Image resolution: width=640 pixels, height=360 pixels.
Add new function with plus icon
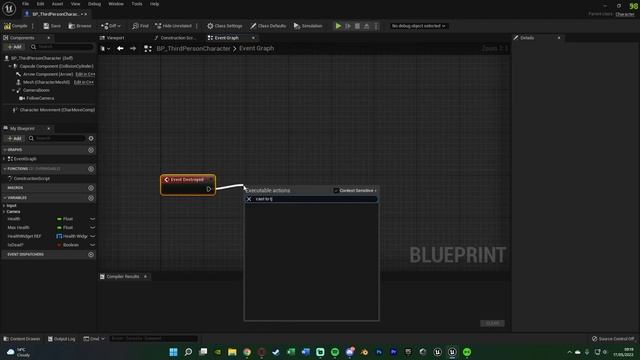click(x=91, y=169)
